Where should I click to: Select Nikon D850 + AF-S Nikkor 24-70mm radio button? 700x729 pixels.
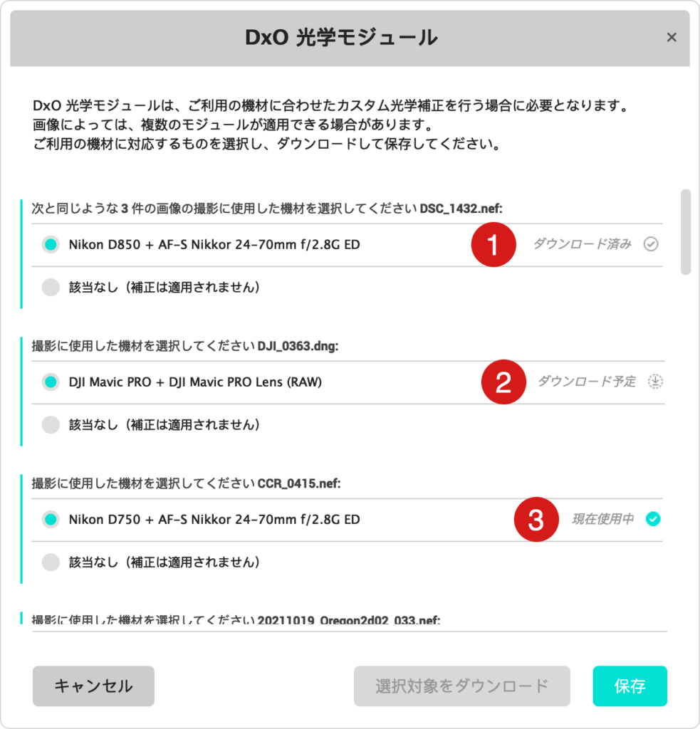coord(51,245)
